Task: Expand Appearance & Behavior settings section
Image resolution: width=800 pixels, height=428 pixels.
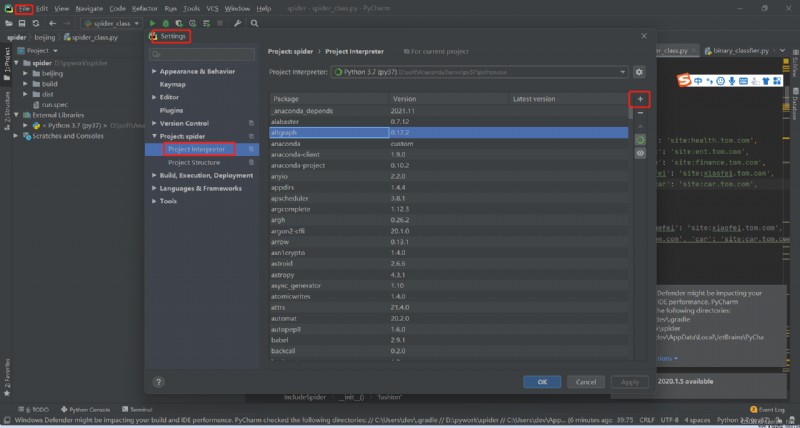Action: (154, 71)
